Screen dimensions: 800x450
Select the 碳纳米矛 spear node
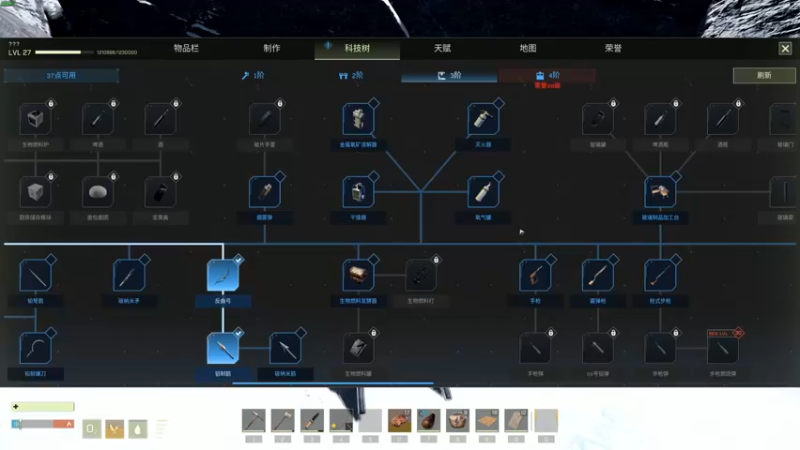click(x=129, y=276)
